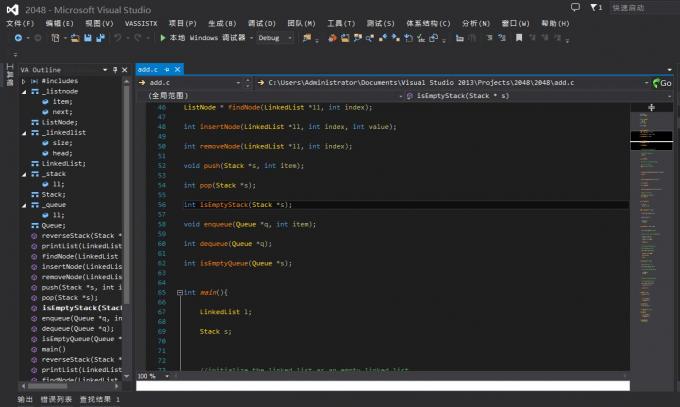Open the Debug configuration dropdown
680x407 pixels.
pyautogui.click(x=275, y=38)
